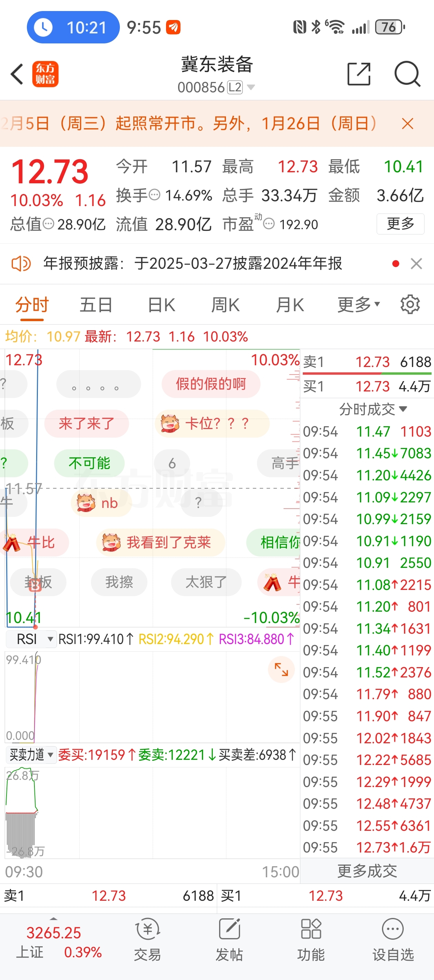Screen dimensions: 434x980
Task: Tap the 不可能 comment bubble
Action: point(90,463)
